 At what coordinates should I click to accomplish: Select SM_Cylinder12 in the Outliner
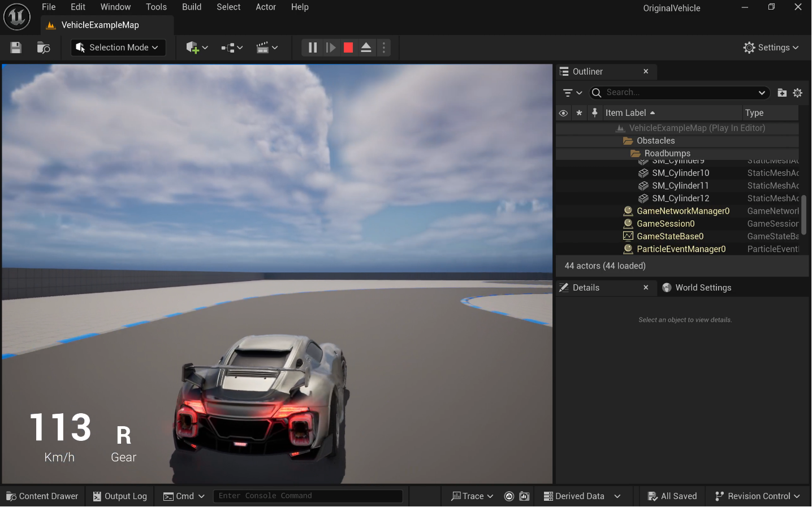click(x=677, y=198)
